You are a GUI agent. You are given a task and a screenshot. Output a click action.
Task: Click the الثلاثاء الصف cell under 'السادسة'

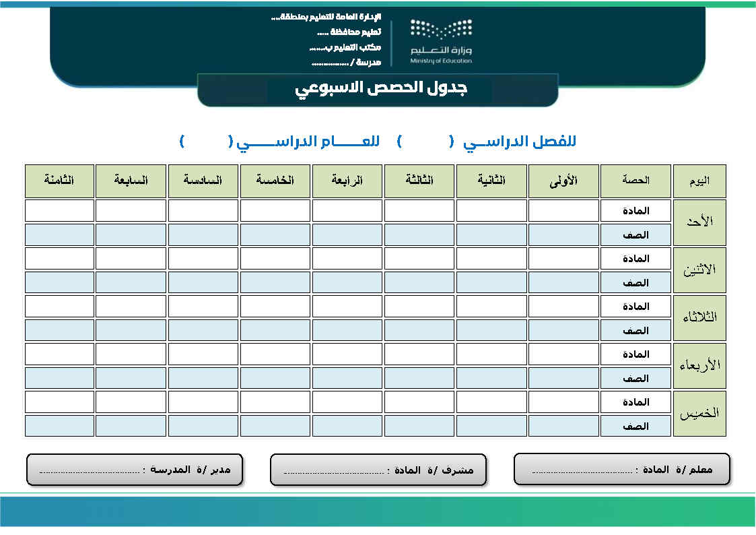(x=203, y=330)
